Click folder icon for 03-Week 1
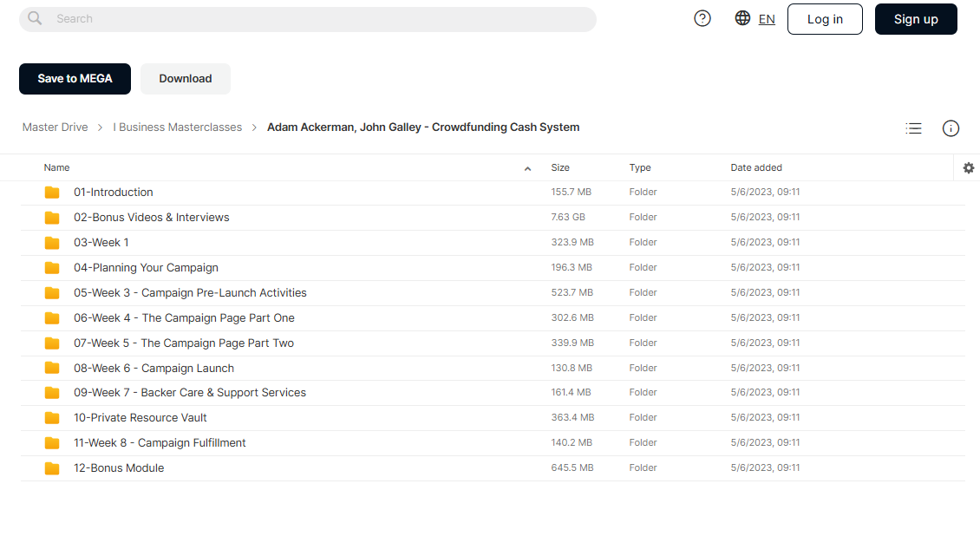This screenshot has height=549, width=980. [x=52, y=243]
